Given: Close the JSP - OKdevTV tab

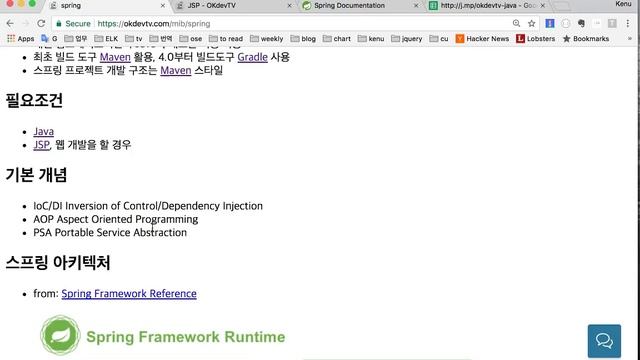Looking at the screenshot, I should click(x=289, y=6).
